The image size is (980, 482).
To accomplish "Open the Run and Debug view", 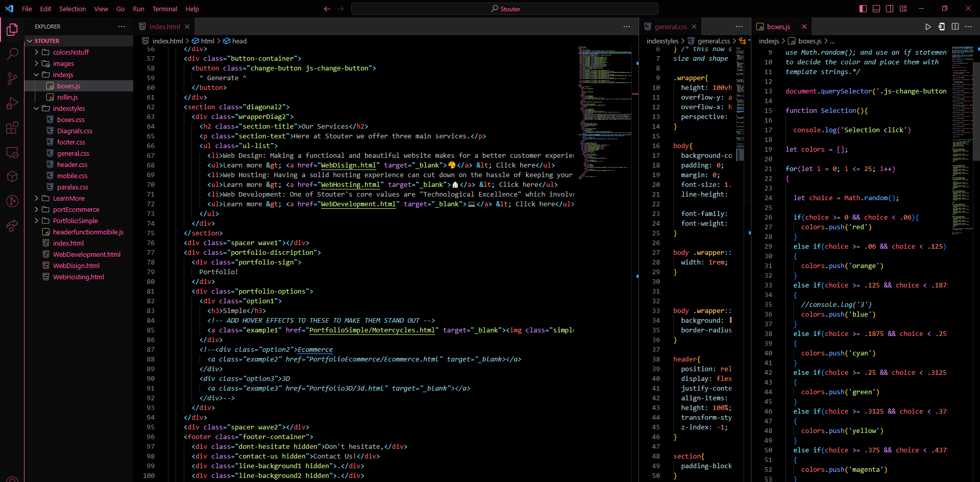I will click(12, 103).
